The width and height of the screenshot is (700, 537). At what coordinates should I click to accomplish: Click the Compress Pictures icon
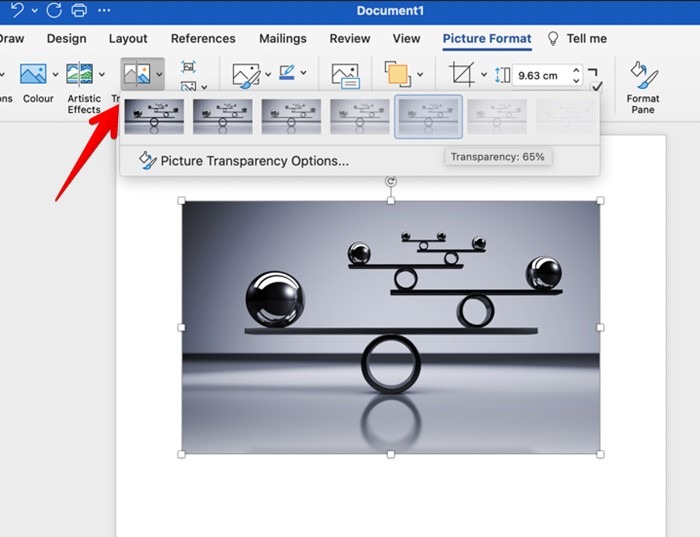188,67
